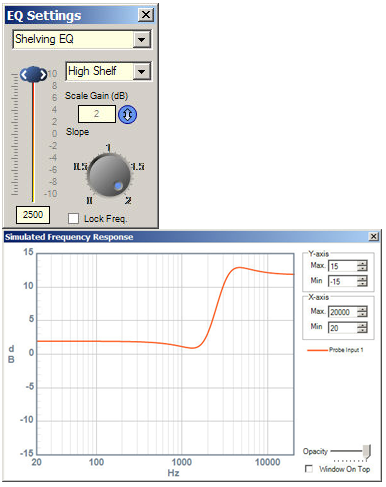Click the X-axis Max field showing 20000

(343, 312)
